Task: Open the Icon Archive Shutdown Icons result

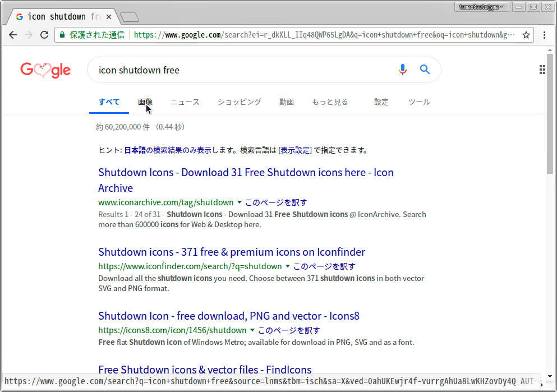Action: point(246,180)
